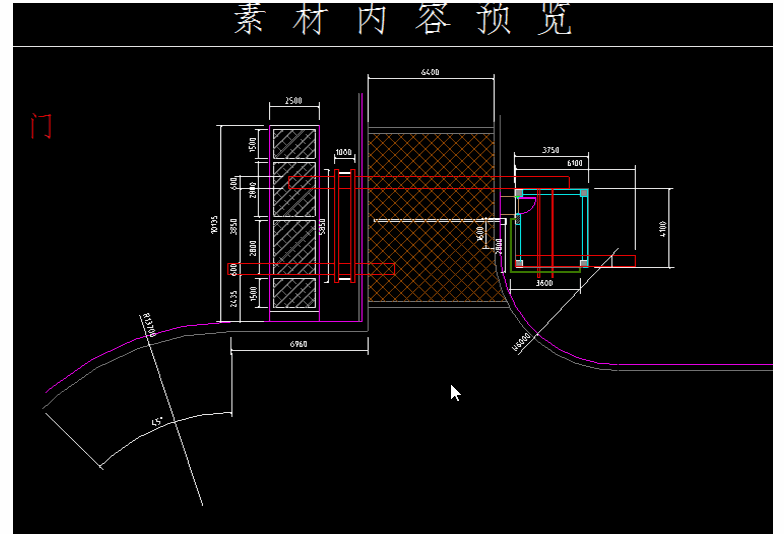Click the 1000 dimension label
Screen dimensions: 784x534
(343, 153)
